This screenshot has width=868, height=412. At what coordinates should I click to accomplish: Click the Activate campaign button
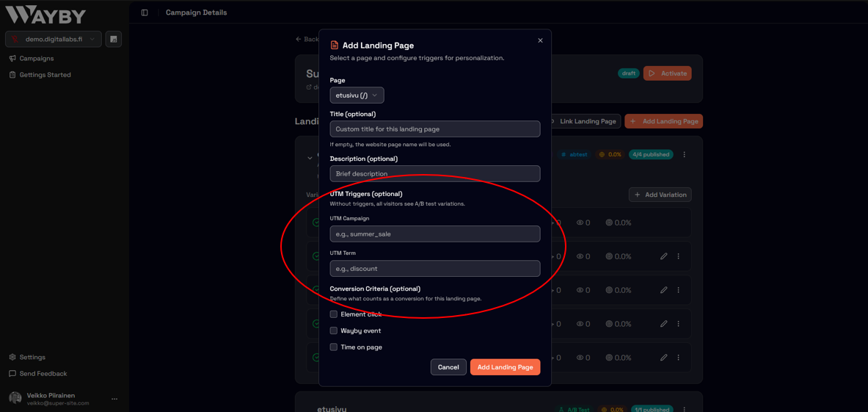coord(667,73)
